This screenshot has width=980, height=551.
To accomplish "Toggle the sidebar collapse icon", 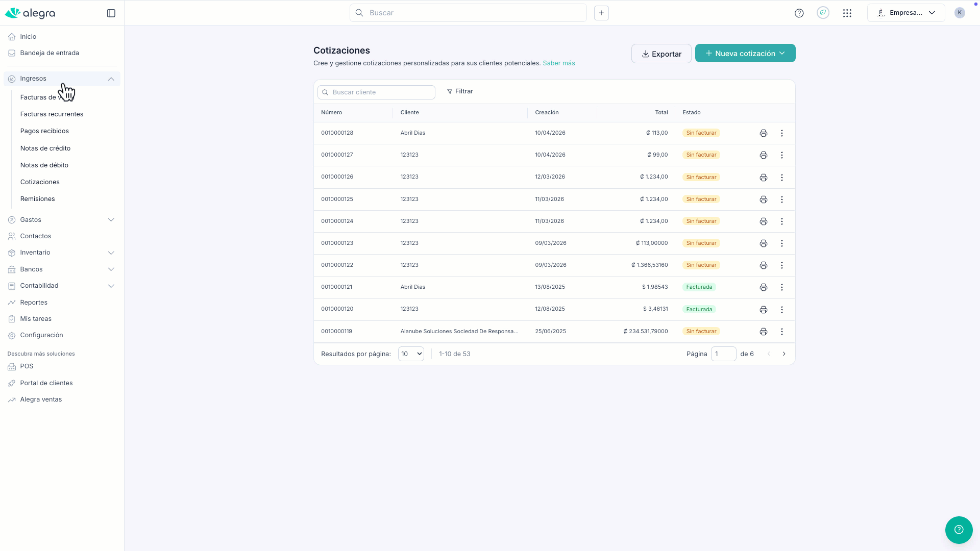I will coord(111,13).
